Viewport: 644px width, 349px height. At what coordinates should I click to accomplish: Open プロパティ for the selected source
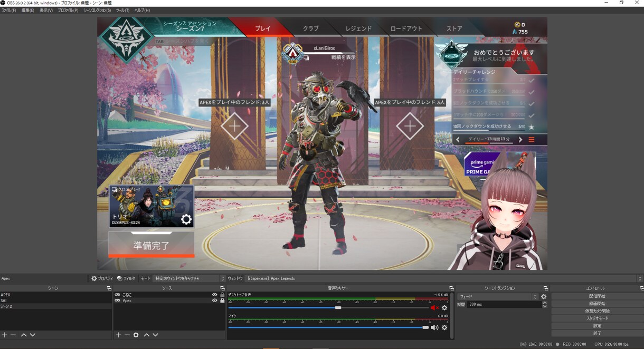102,278
